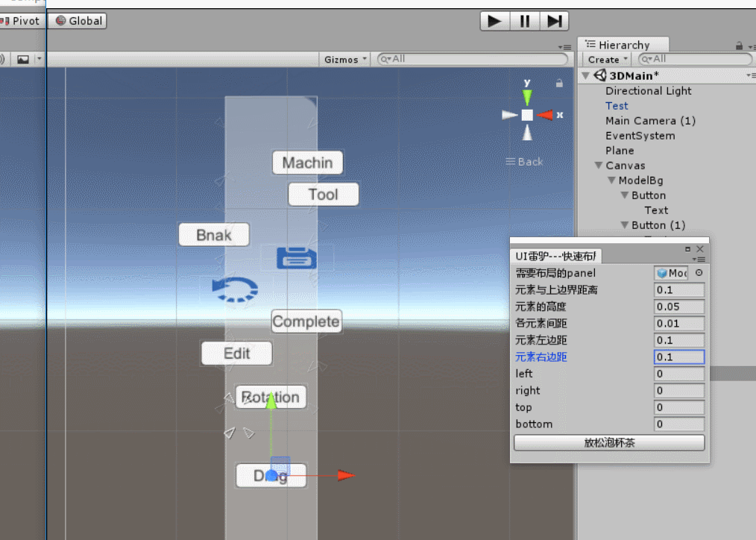Open object picker circle for panel field
The height and width of the screenshot is (540, 756).
(699, 273)
